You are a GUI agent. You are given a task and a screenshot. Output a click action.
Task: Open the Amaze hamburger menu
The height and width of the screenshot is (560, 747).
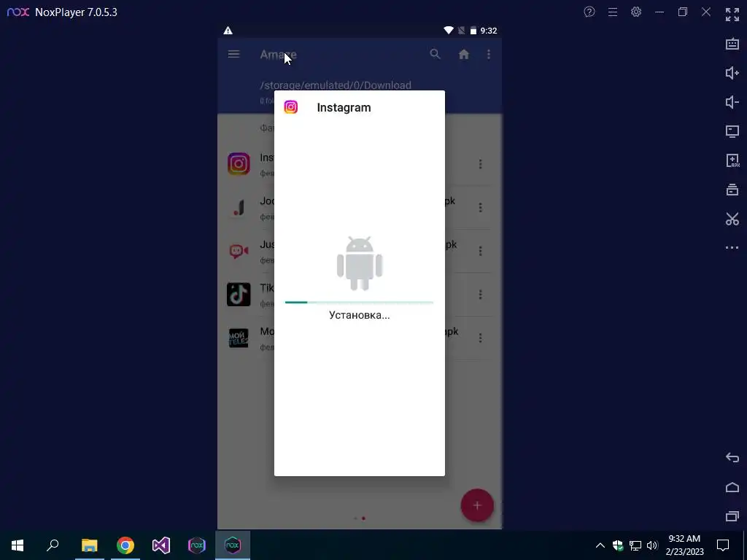233,54
